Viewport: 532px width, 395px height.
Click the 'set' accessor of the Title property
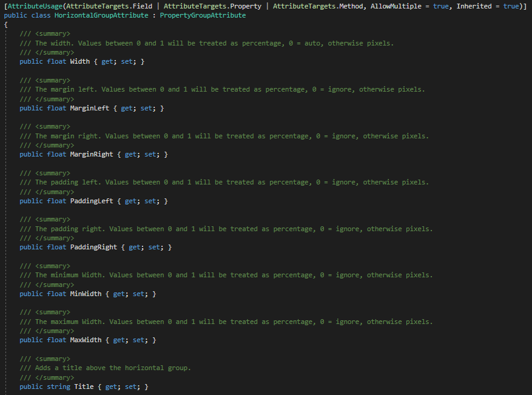[x=130, y=387]
